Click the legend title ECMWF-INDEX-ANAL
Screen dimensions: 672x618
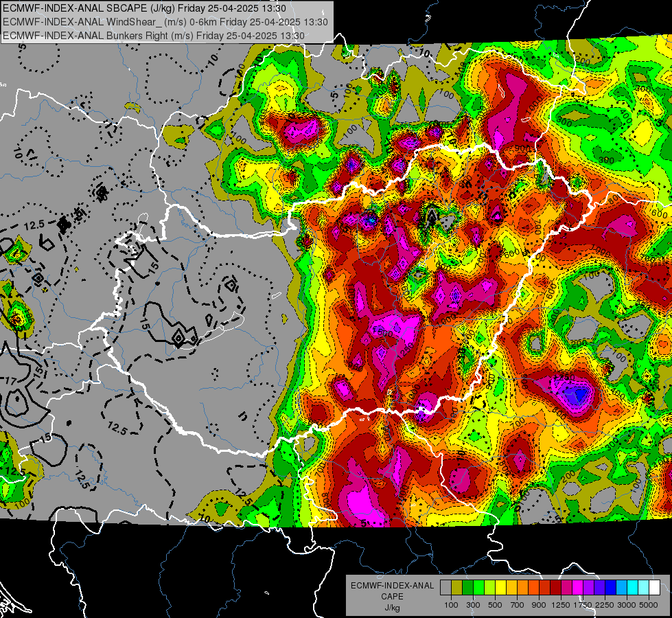(x=393, y=586)
